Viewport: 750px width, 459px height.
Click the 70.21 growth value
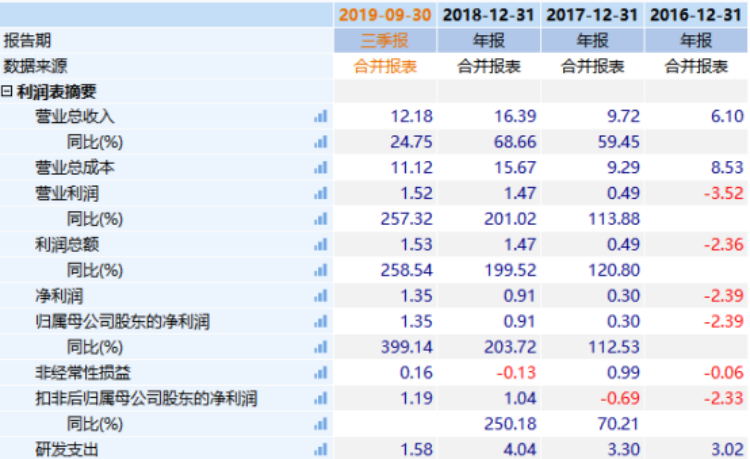[618, 424]
